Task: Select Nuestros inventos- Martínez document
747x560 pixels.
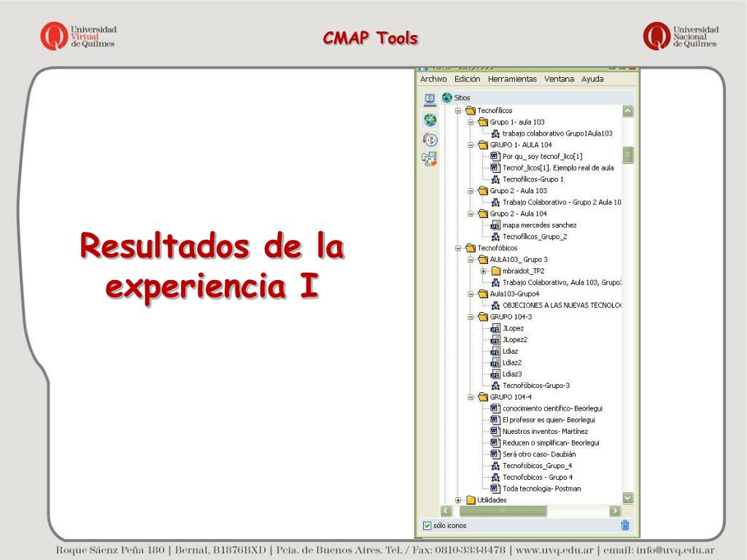Action: coord(545,432)
